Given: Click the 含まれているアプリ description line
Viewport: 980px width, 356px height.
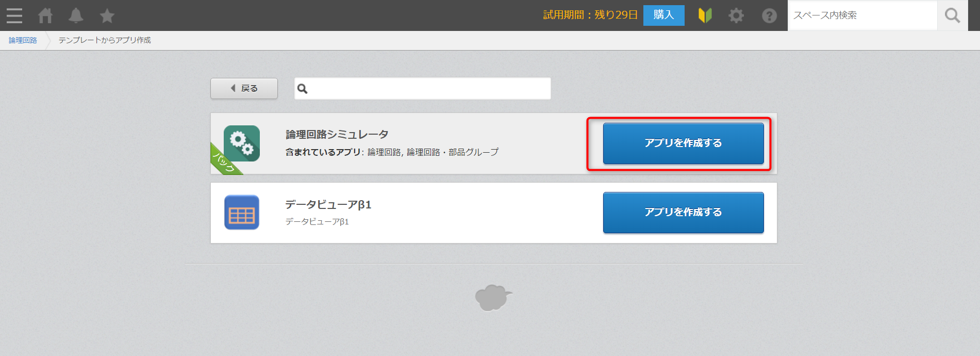Looking at the screenshot, I should (392, 152).
